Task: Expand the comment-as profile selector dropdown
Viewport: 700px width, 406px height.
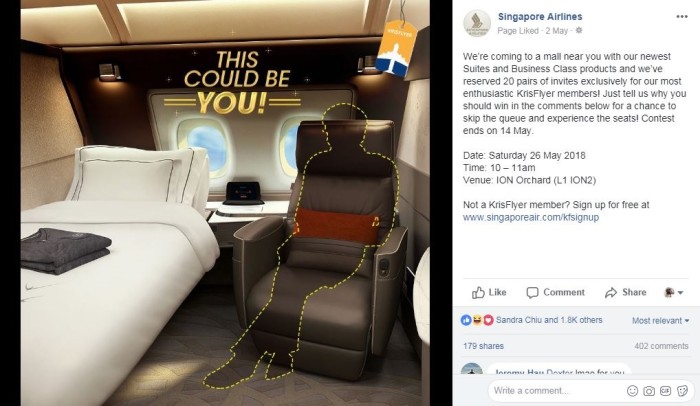Action: (674, 293)
